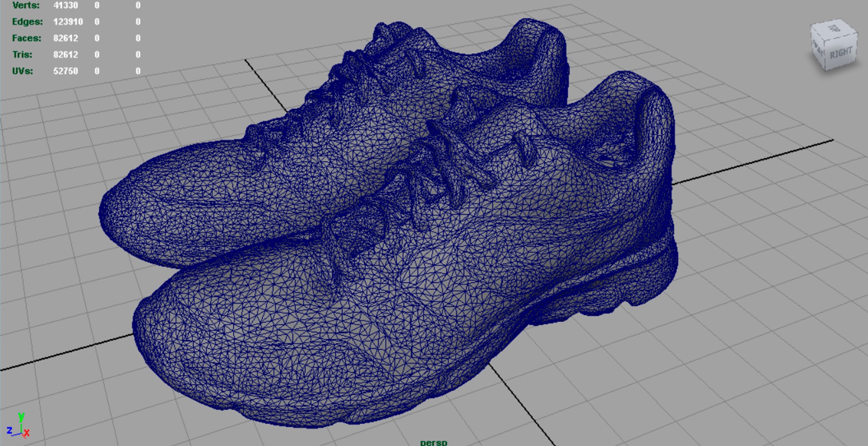The image size is (868, 446).
Task: Click the 'Faces:' heads-up label
Action: [27, 38]
